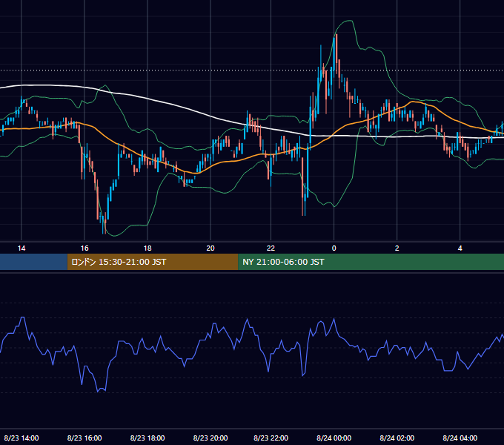This screenshot has height=445, width=504.
Task: Click the 8/24 00:00 time label
Action: 334,438
